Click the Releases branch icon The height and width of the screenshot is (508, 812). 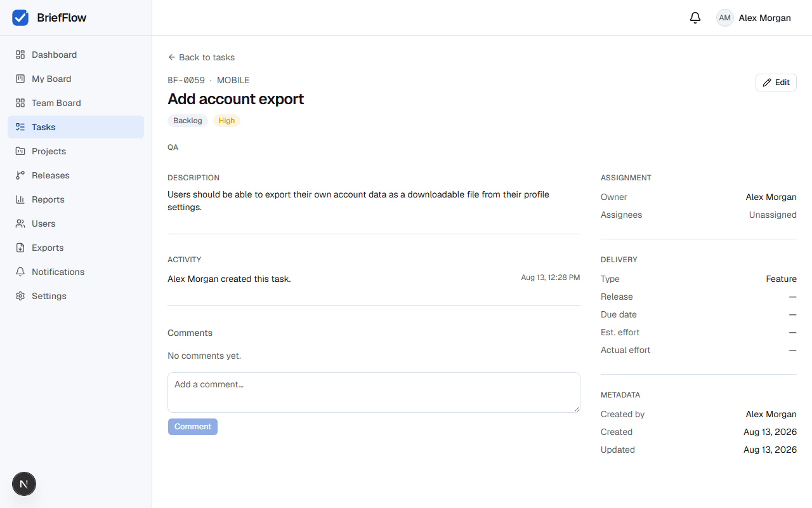click(x=20, y=175)
